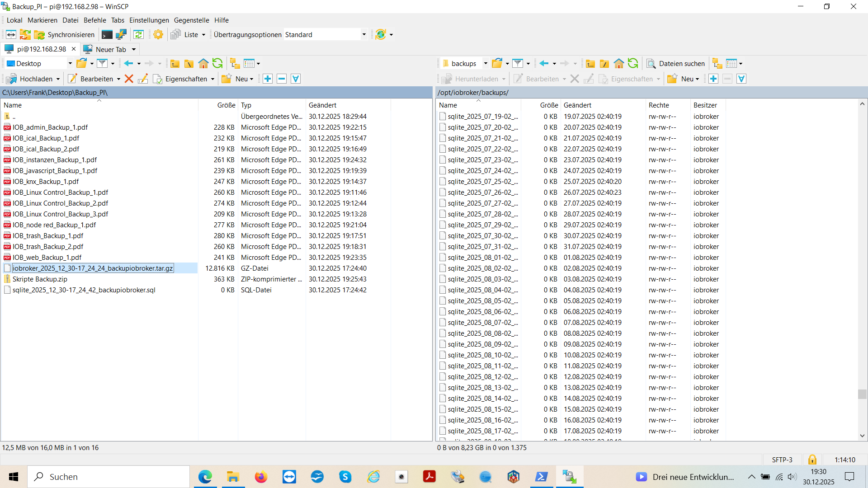
Task: Go to local home directory icon
Action: point(203,64)
